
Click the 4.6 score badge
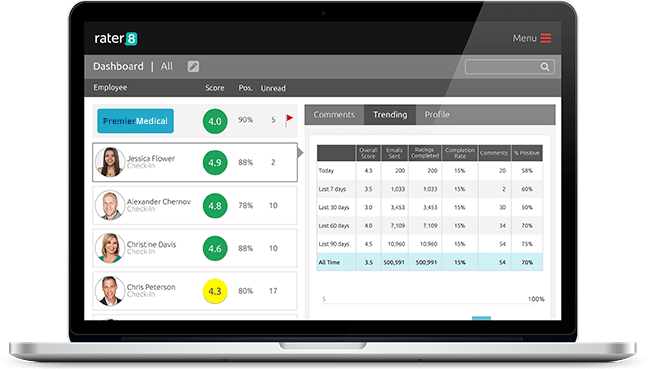pos(215,248)
